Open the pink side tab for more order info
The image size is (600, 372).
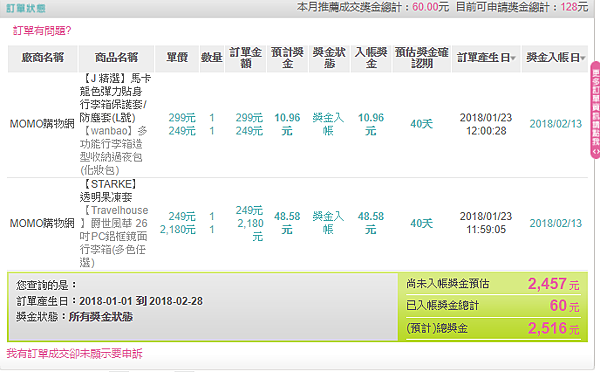[x=595, y=110]
